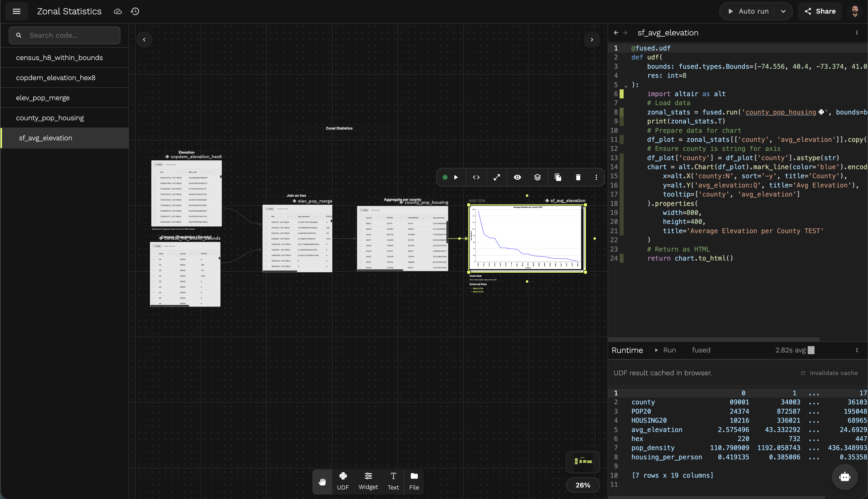The image size is (868, 499).
Task: Collapse the left sidebar with the chevron
Action: pyautogui.click(x=144, y=40)
